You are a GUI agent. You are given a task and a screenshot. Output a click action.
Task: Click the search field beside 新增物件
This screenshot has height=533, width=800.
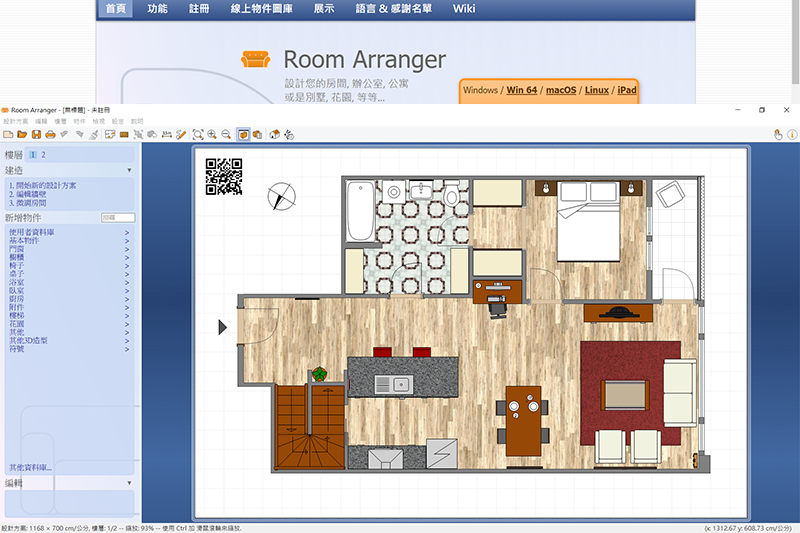click(x=118, y=218)
